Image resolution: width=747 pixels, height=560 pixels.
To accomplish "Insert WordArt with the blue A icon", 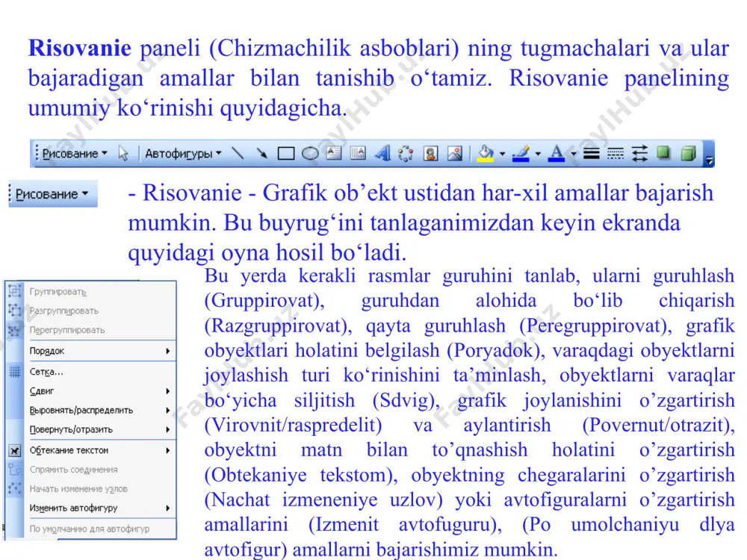I will click(382, 153).
